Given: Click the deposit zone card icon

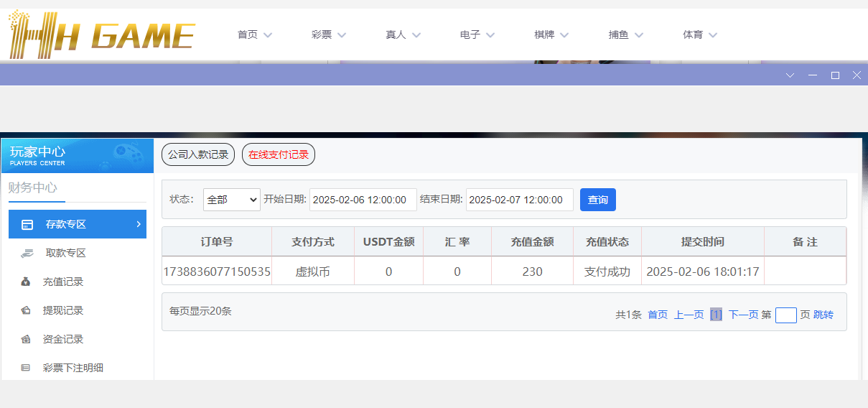Looking at the screenshot, I should coord(27,224).
